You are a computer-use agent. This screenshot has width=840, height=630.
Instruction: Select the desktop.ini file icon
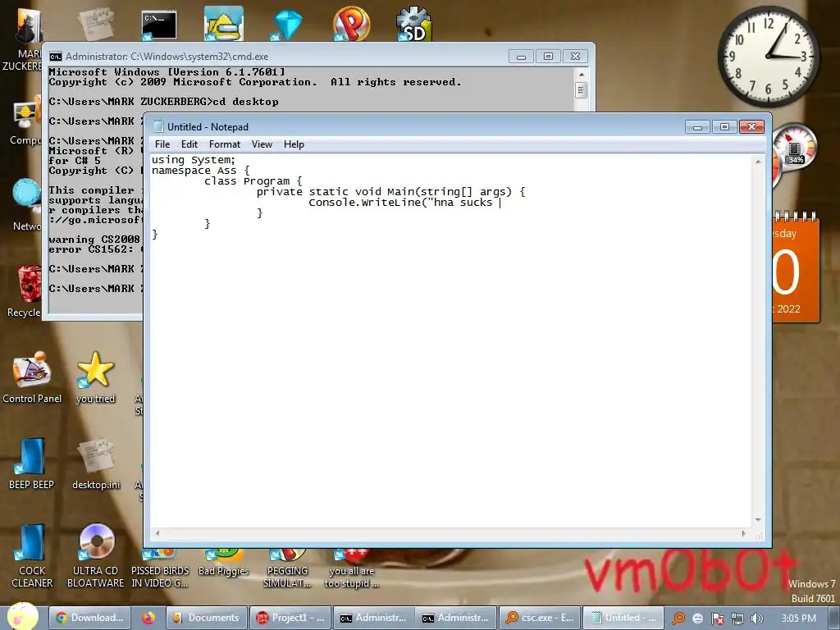point(96,456)
